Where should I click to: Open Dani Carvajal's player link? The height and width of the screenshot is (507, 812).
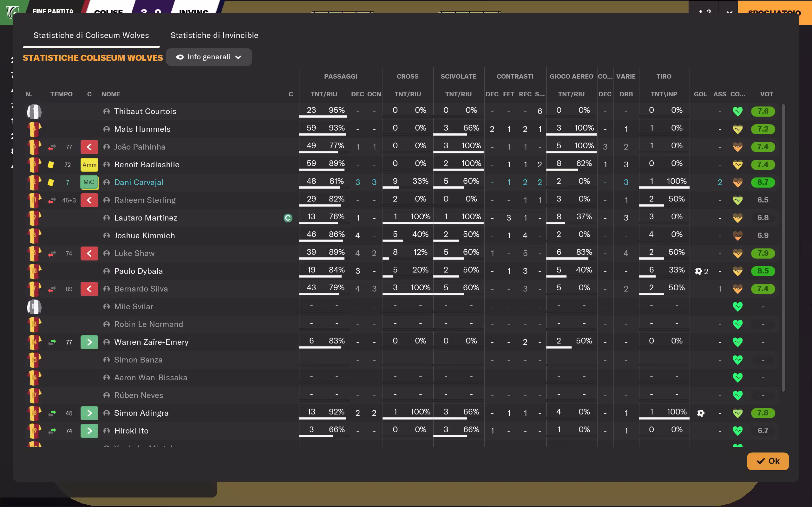click(139, 183)
